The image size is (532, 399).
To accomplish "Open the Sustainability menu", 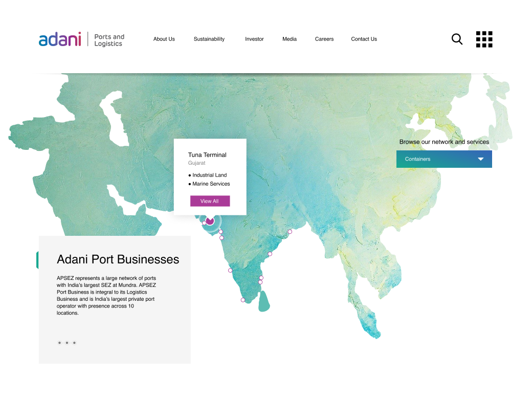I will [209, 39].
